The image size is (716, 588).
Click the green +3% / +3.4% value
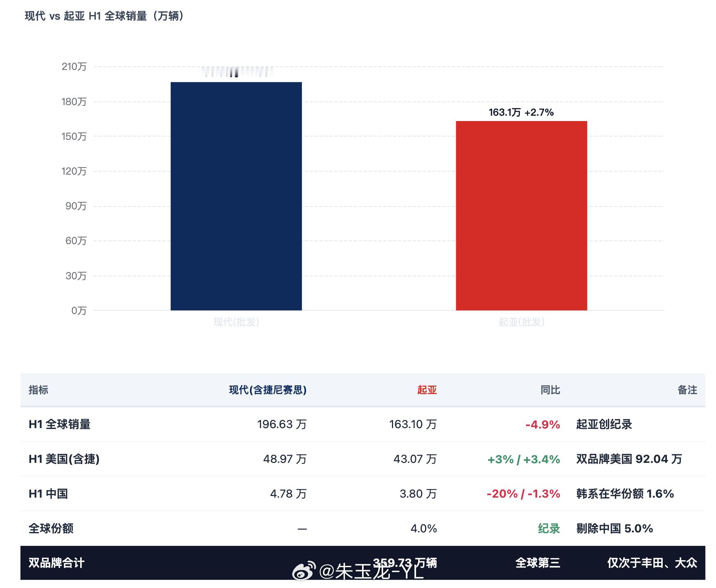pyautogui.click(x=524, y=459)
